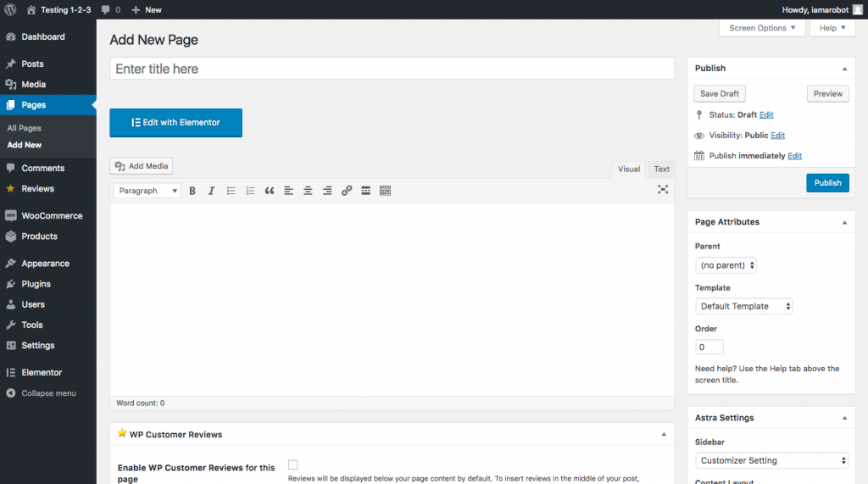Screen dimensions: 868x484
Task: Insert the Read More tag
Action: (x=366, y=191)
